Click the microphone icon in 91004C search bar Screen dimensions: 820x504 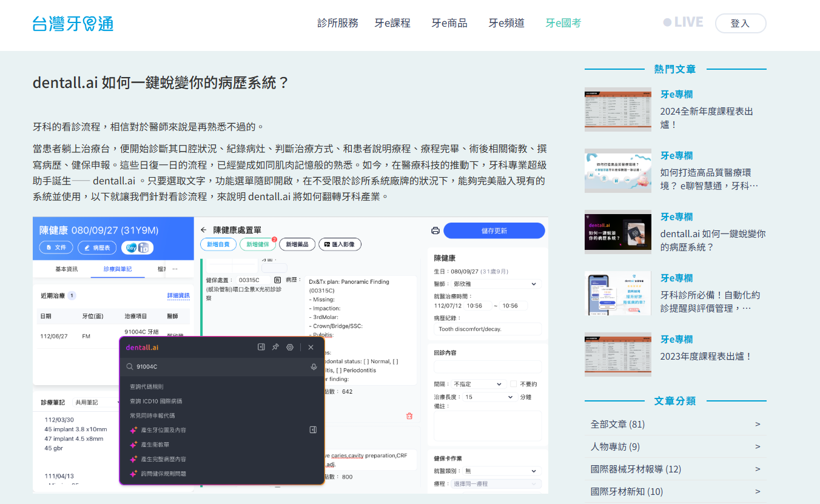(314, 367)
